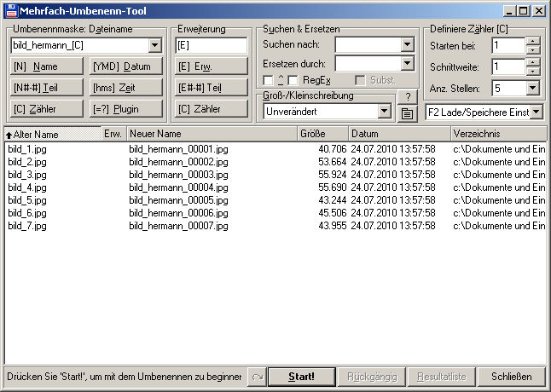
Task: Open the [=?] Plugin button
Action: click(x=126, y=109)
